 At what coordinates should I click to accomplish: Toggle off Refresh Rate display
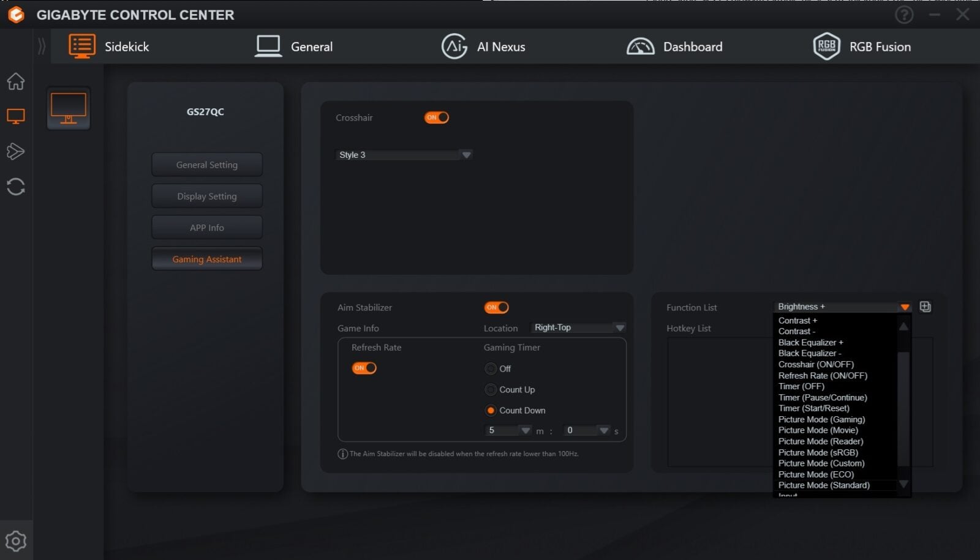(364, 368)
